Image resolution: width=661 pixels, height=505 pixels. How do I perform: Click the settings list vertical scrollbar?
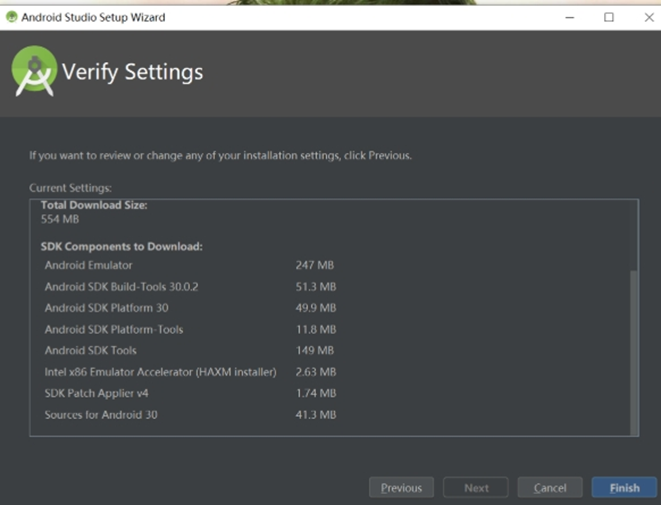634,352
